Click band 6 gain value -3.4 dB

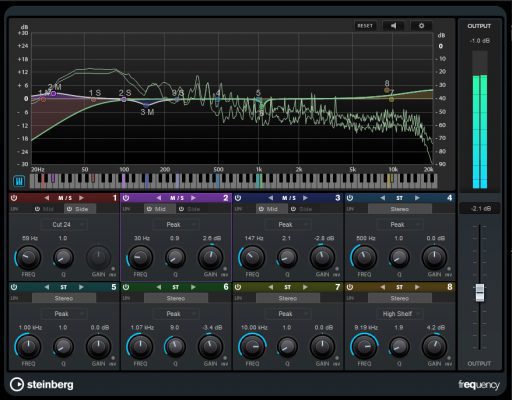tap(212, 328)
